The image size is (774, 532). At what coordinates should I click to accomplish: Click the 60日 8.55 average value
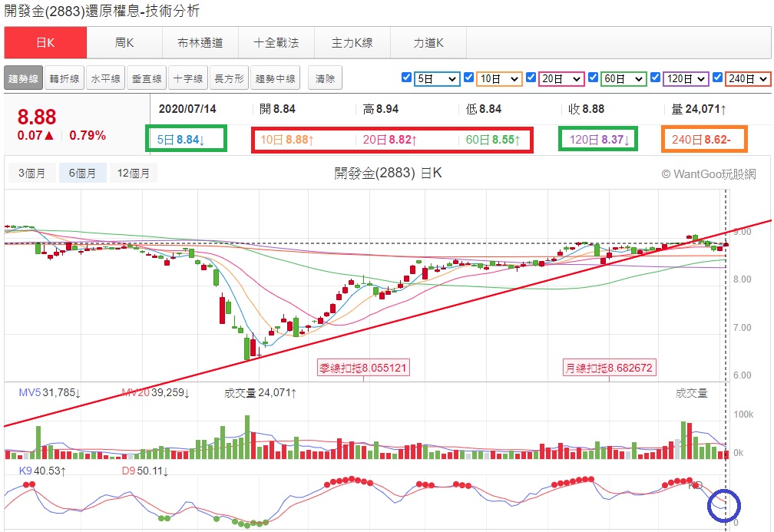click(x=493, y=140)
